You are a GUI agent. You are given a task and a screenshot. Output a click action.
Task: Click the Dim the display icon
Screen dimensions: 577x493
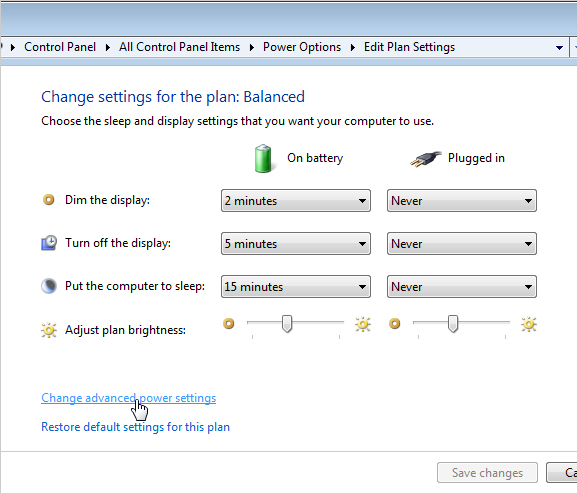(48, 200)
